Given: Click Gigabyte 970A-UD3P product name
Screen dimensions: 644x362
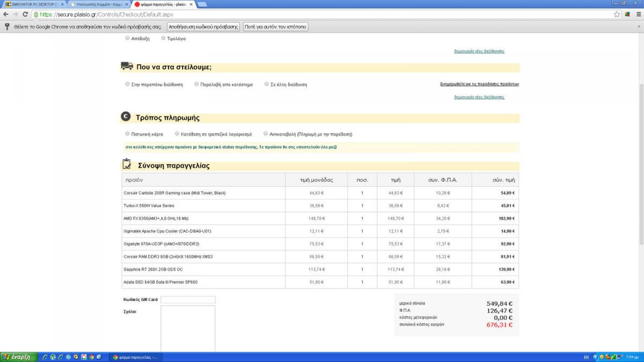Looking at the screenshot, I should (x=161, y=244).
